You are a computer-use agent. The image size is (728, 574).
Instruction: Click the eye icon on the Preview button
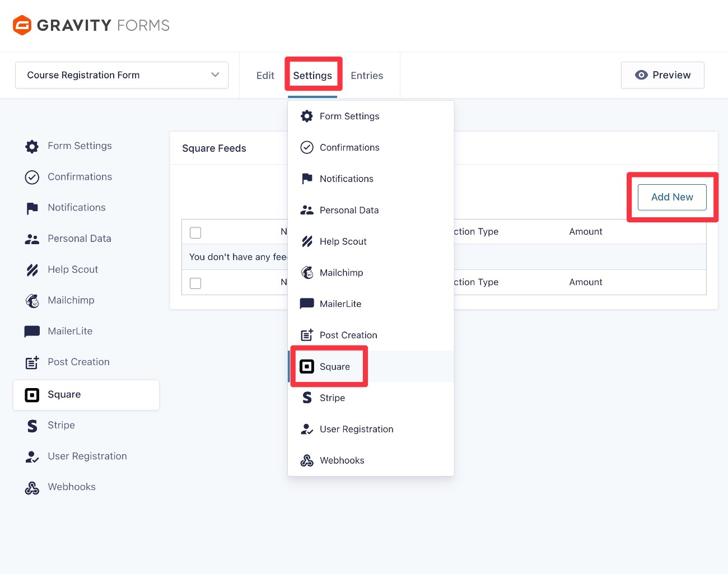click(x=641, y=74)
